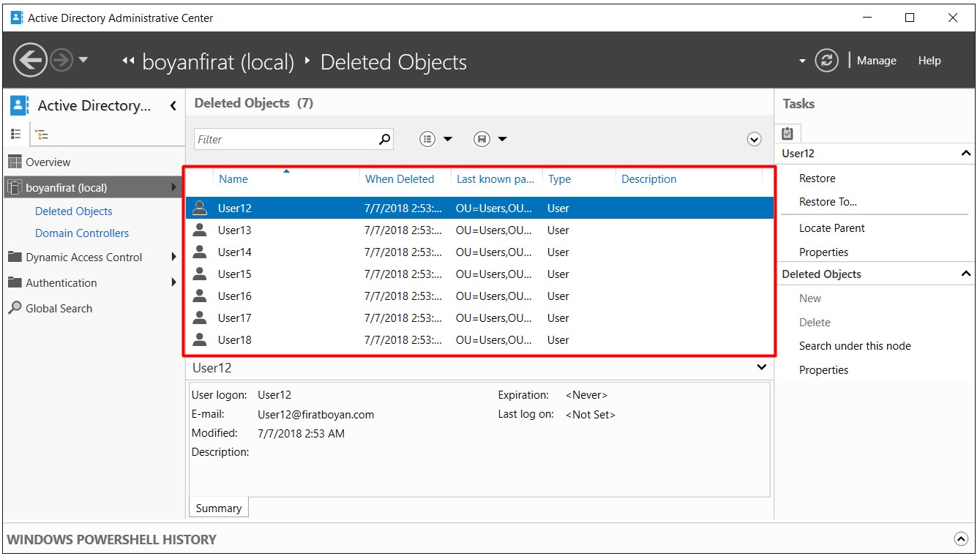The height and width of the screenshot is (556, 980).
Task: Click the Deleted Objects breadcrumb
Action: click(x=394, y=62)
